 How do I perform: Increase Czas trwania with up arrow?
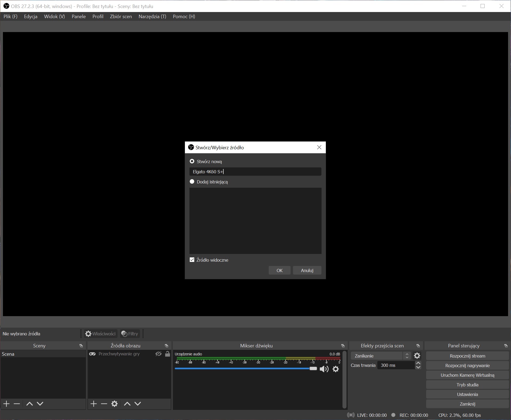(418, 363)
